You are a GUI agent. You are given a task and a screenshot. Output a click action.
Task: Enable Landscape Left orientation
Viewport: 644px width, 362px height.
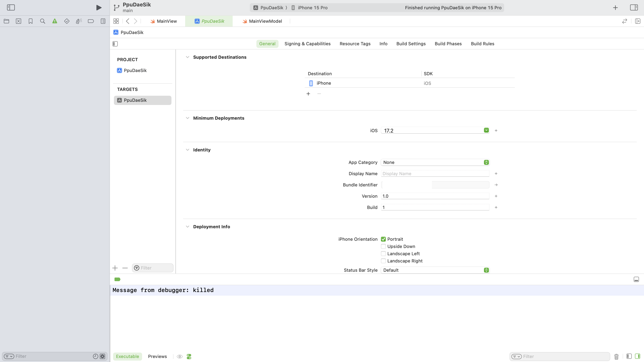383,254
